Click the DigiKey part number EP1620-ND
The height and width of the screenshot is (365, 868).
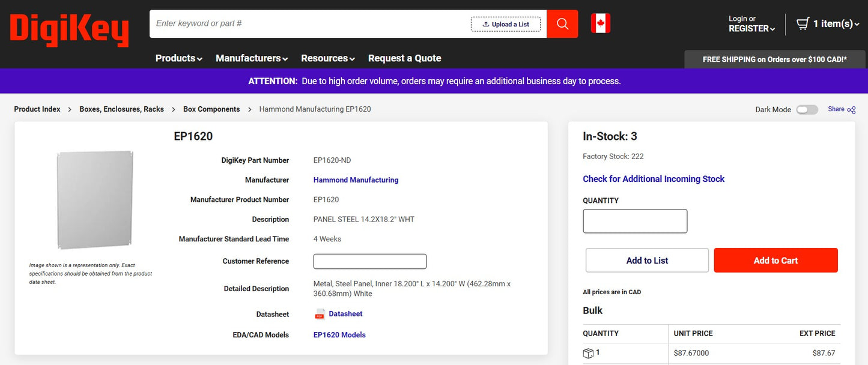[332, 160]
